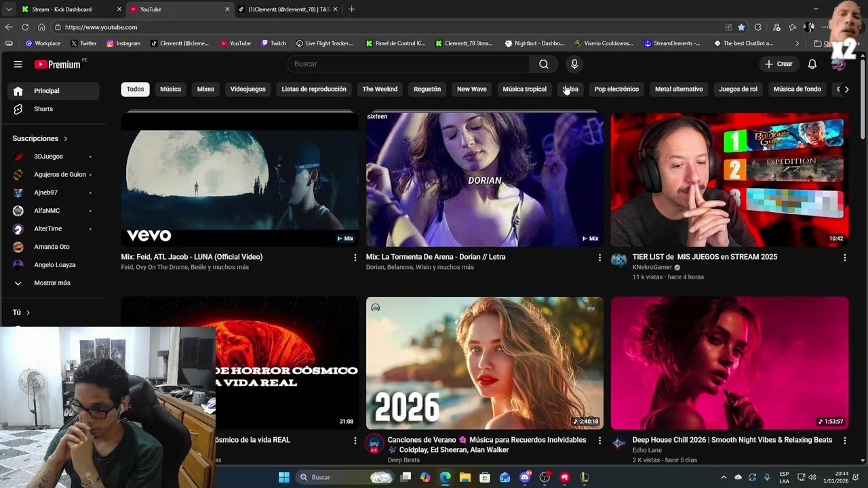
Task: Open File Explorer from the taskbar
Action: pyautogui.click(x=465, y=477)
